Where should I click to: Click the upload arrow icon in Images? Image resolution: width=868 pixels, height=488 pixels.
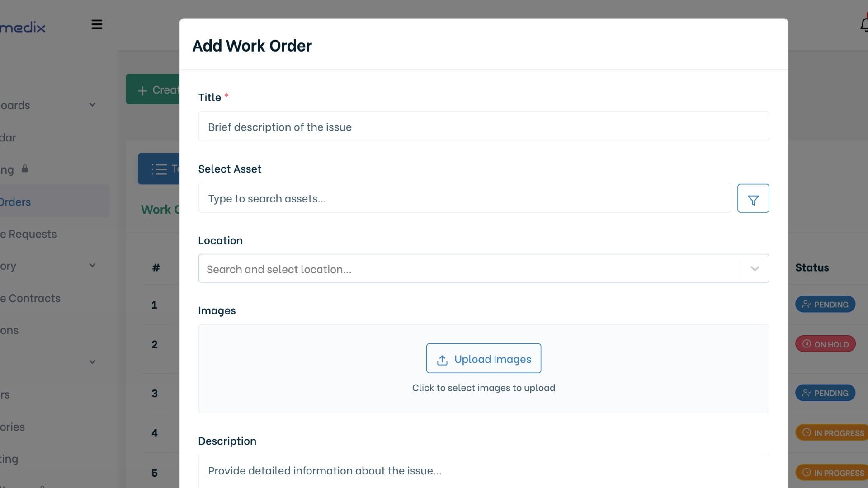442,360
